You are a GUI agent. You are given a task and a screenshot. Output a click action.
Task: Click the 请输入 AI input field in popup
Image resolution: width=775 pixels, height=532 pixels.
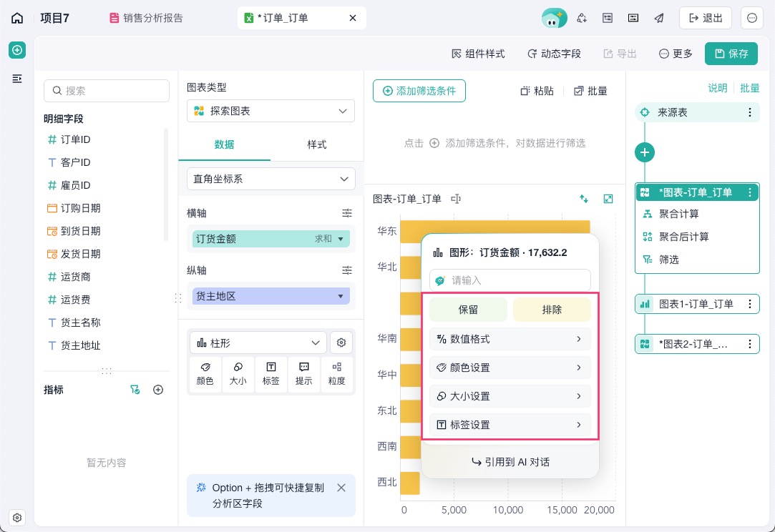click(x=510, y=280)
